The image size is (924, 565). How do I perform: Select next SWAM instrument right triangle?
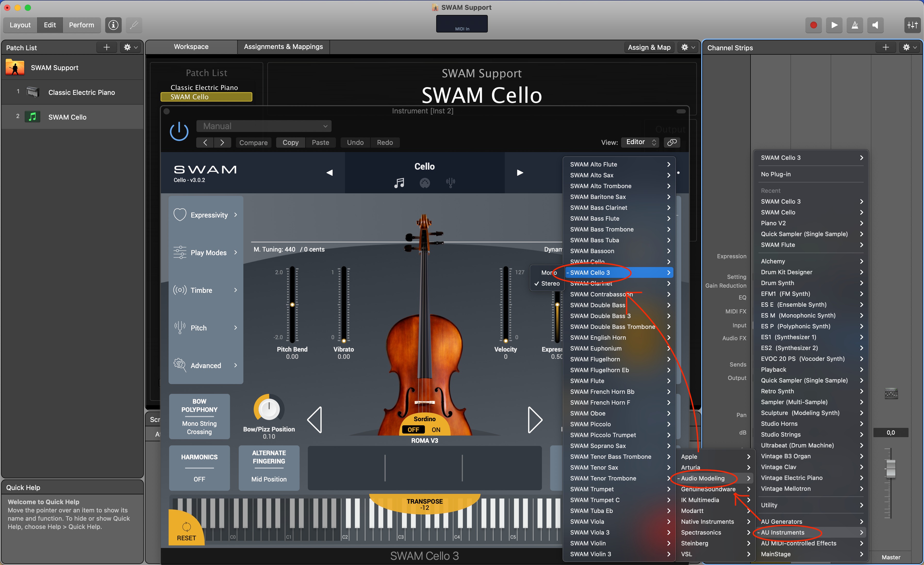click(520, 172)
